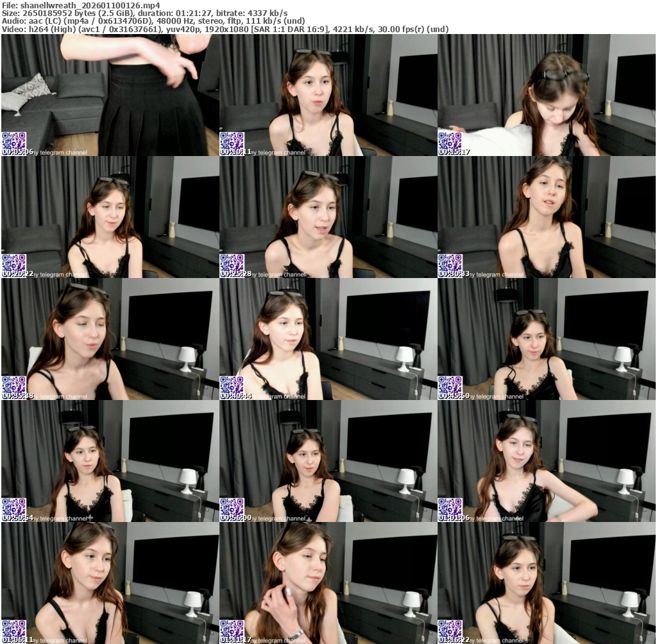Click the thumbnail marked 00:15:17

[547, 95]
